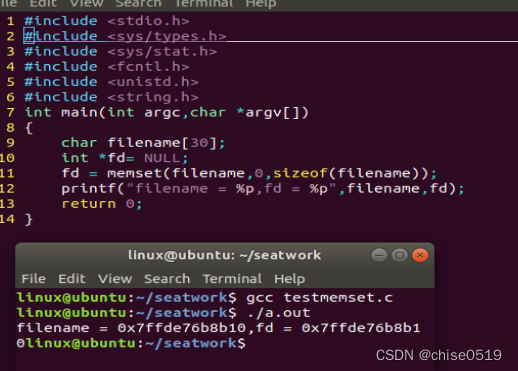Image resolution: width=518 pixels, height=371 pixels.
Task: Open Edit menu in background editor window
Action: coord(43,3)
